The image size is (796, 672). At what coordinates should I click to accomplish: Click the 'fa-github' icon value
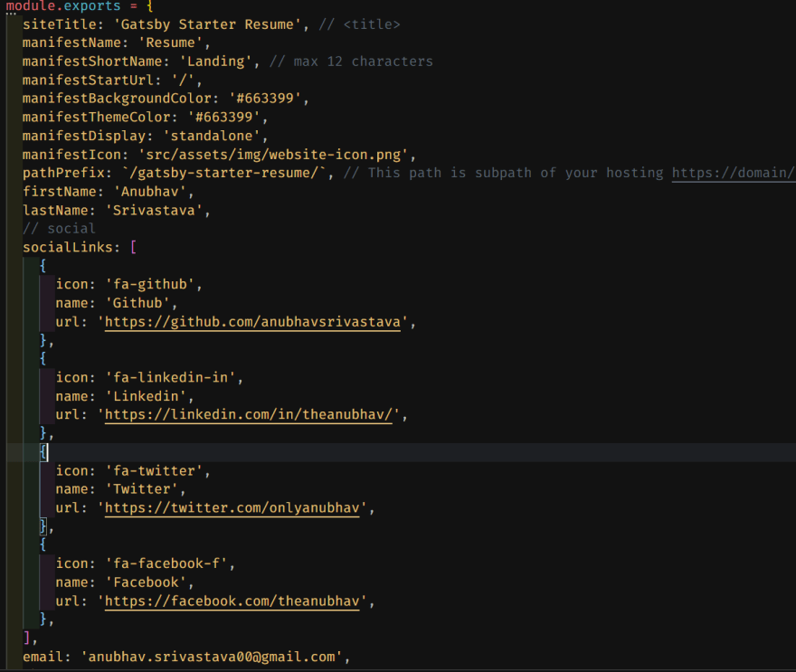(x=150, y=284)
